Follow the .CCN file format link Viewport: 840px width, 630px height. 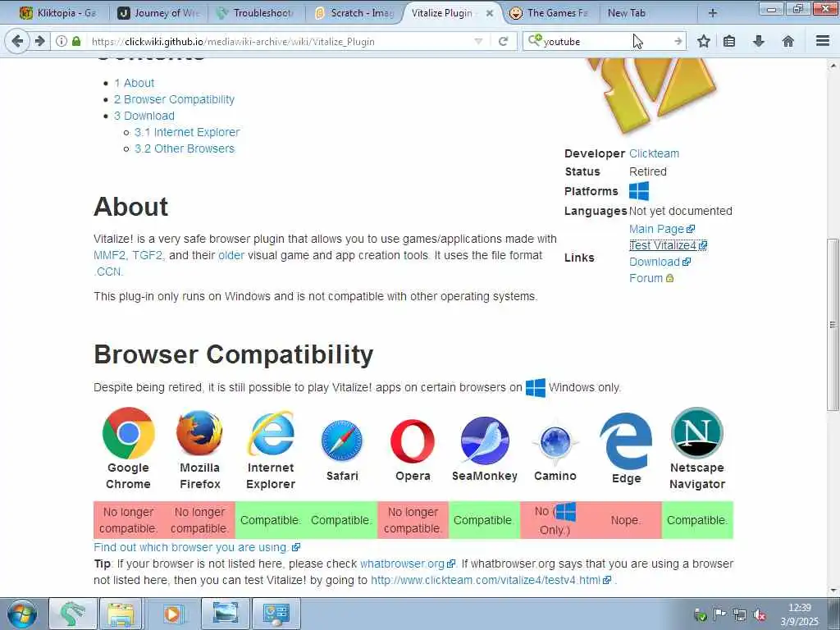pos(107,272)
